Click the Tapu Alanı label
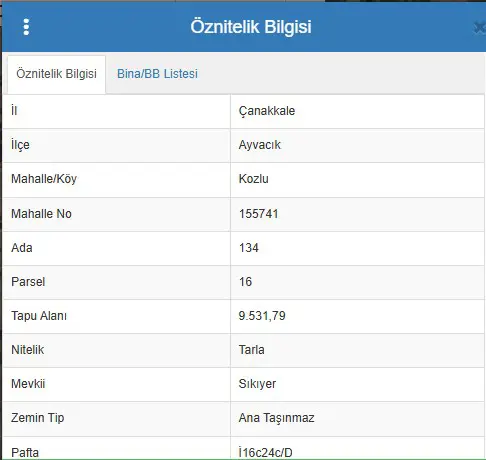486x460 pixels. 39,316
